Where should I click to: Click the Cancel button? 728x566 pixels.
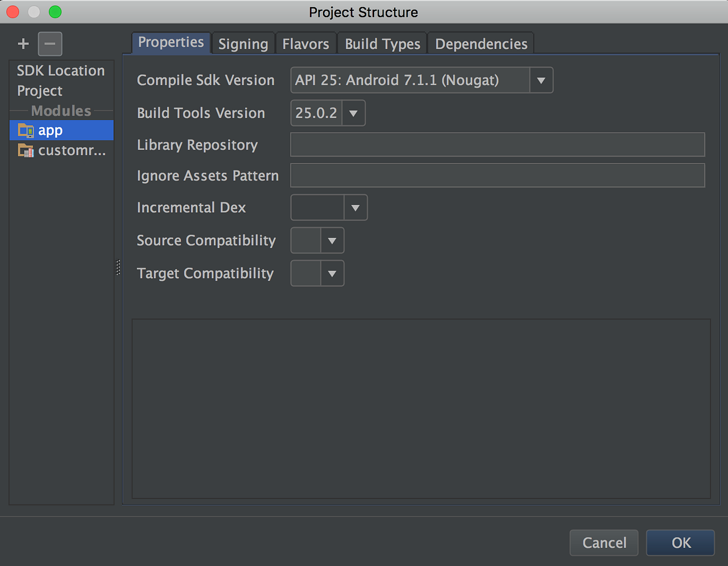[604, 543]
